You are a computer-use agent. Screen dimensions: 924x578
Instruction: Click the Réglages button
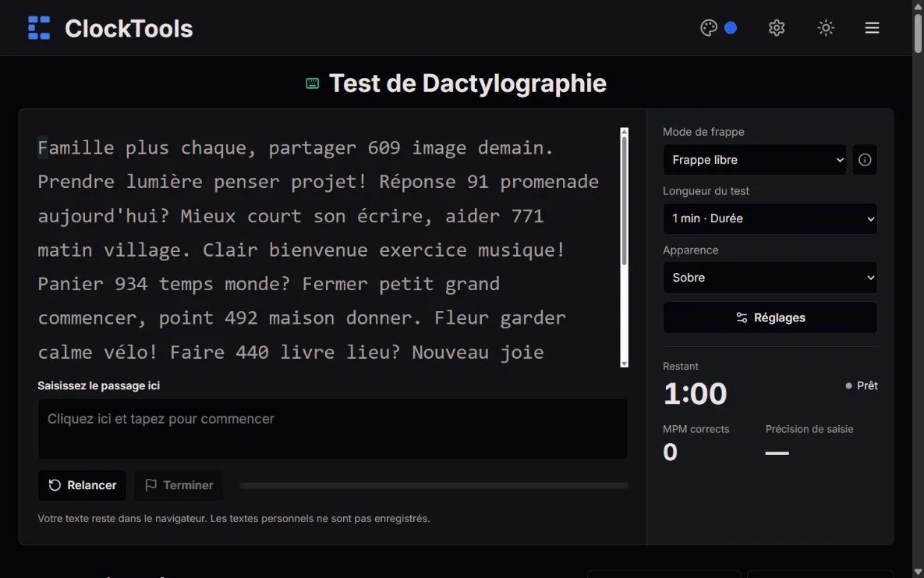pyautogui.click(x=770, y=318)
